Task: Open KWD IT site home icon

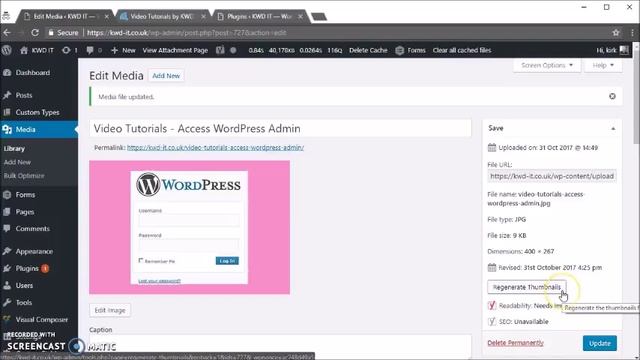Action: pyautogui.click(x=24, y=50)
